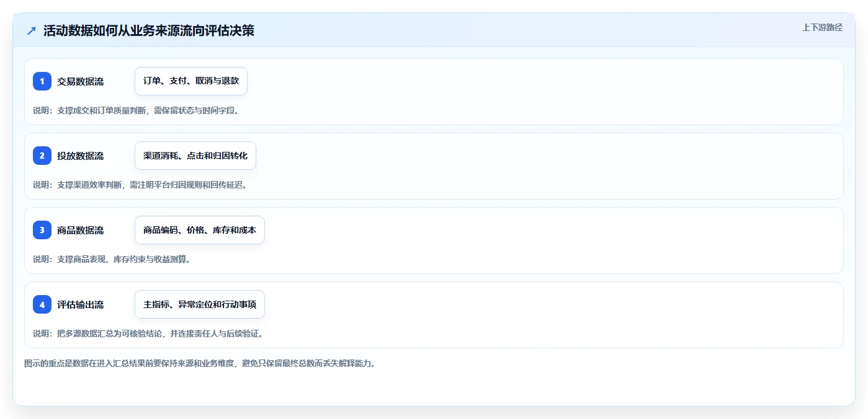
Task: Select the 商品编码、价格、库存和成本 chip
Action: click(x=200, y=230)
